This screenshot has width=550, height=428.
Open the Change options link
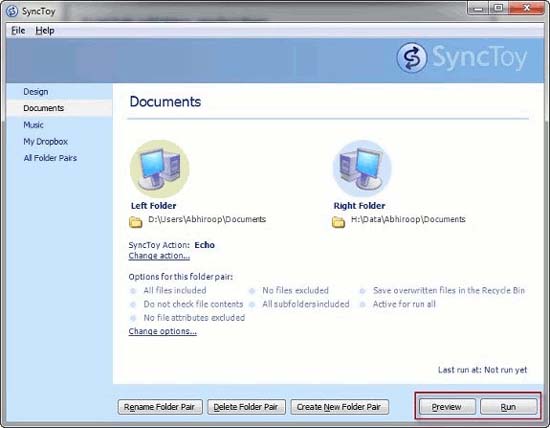tap(162, 331)
